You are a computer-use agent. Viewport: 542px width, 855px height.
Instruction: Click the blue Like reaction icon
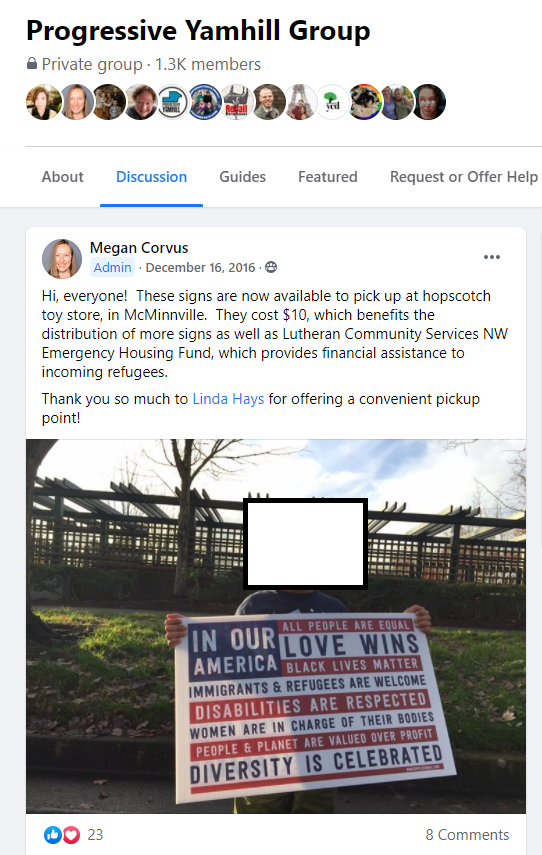[x=53, y=834]
